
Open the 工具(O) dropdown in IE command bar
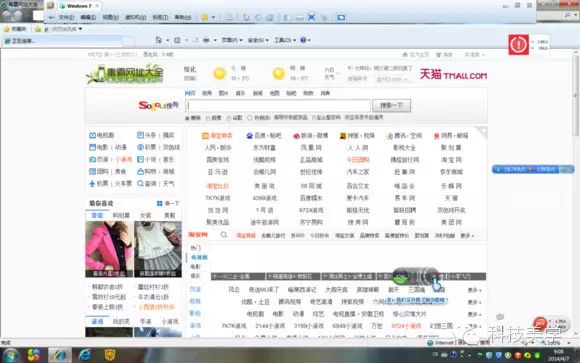(x=285, y=40)
